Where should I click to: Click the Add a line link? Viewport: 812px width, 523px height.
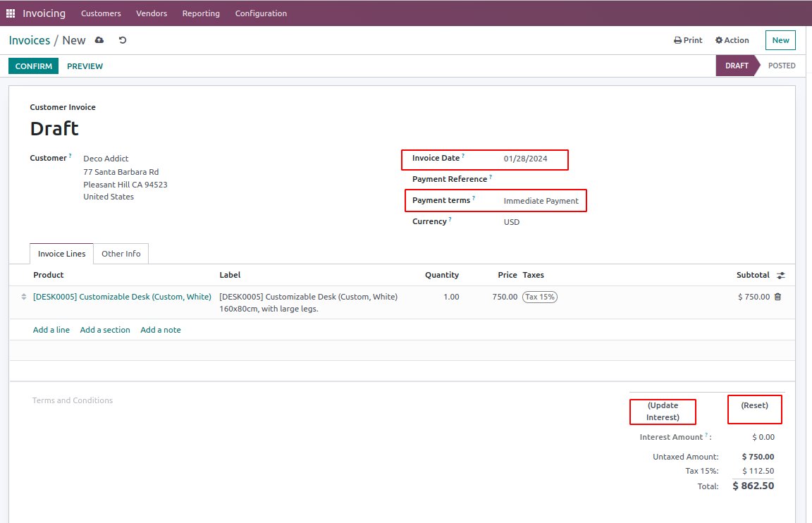click(51, 330)
